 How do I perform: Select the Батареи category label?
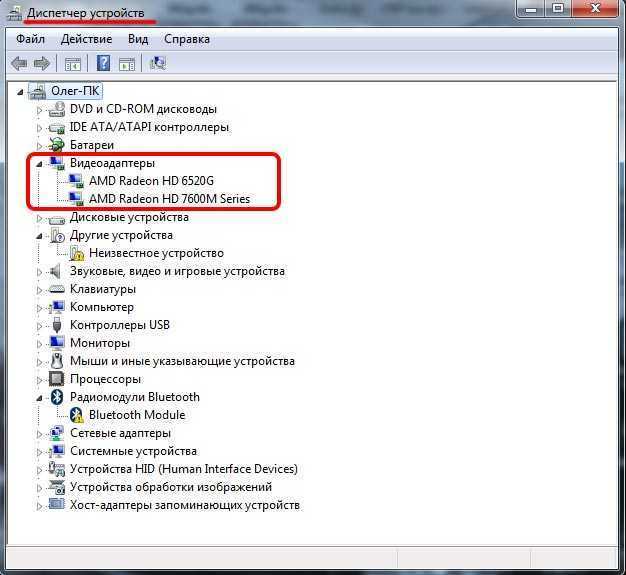(92, 145)
